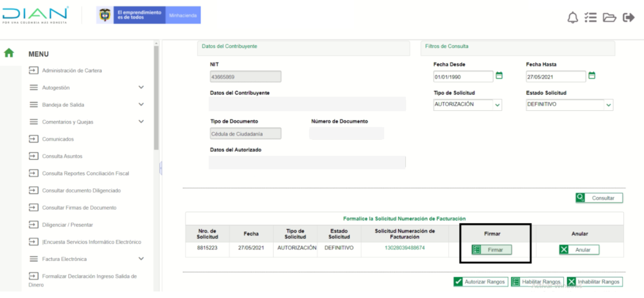644x298 pixels.
Task: Click the notifications bell icon
Action: point(572,18)
